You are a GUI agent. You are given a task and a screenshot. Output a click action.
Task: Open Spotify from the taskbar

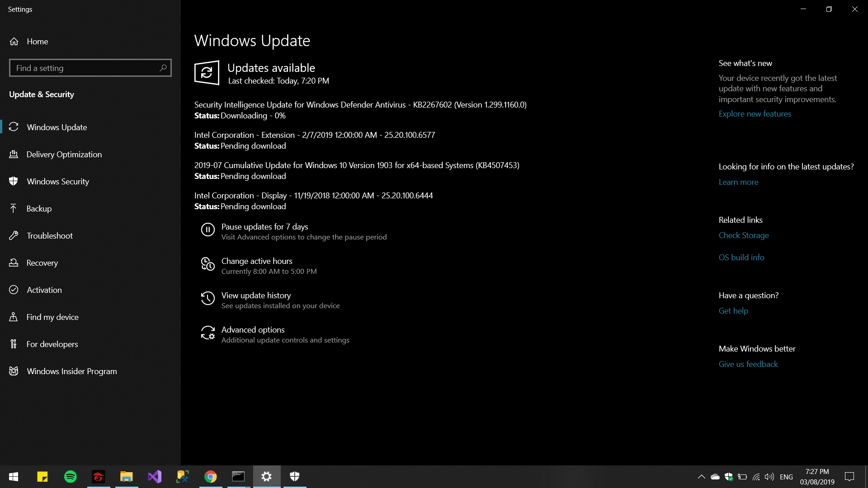71,477
